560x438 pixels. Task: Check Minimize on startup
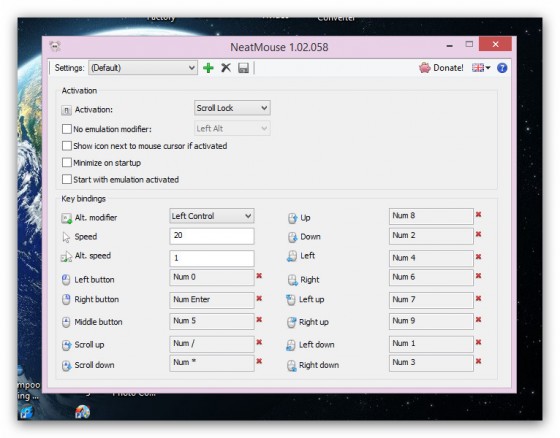coord(67,163)
